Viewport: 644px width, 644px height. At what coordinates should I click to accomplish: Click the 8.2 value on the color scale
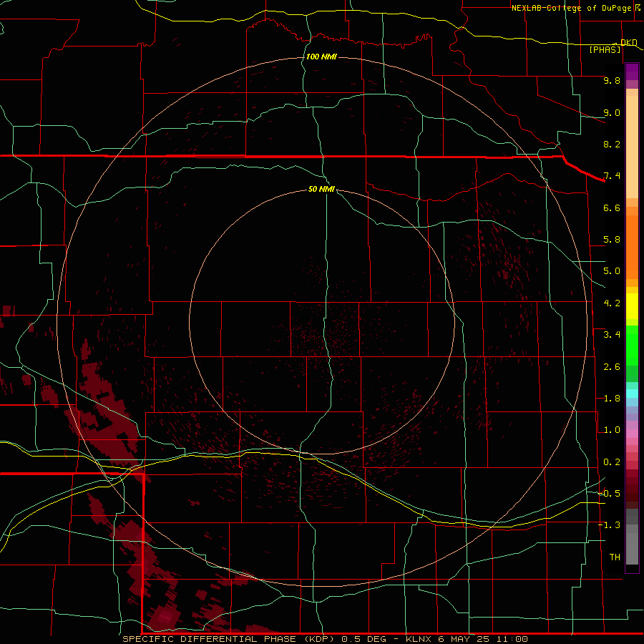612,144
